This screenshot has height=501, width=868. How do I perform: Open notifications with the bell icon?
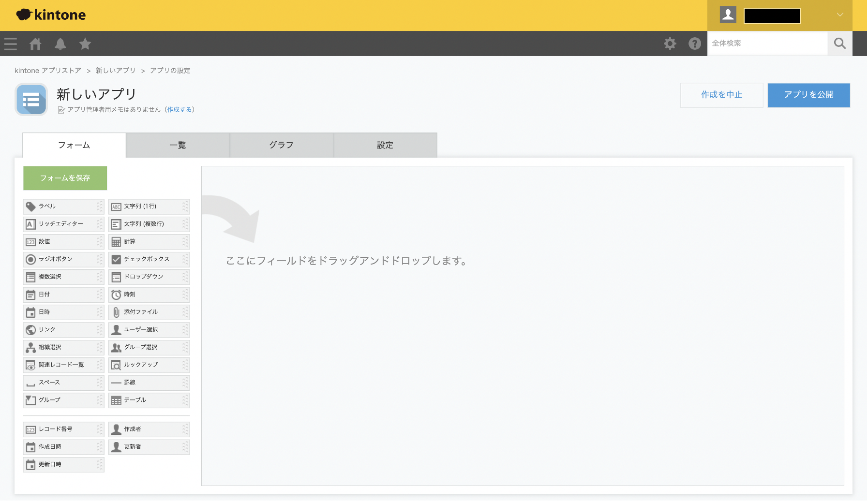pyautogui.click(x=60, y=44)
